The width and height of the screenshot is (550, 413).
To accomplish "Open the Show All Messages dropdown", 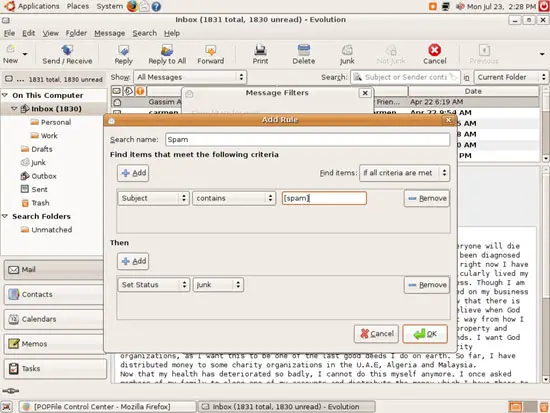I will 190,77.
